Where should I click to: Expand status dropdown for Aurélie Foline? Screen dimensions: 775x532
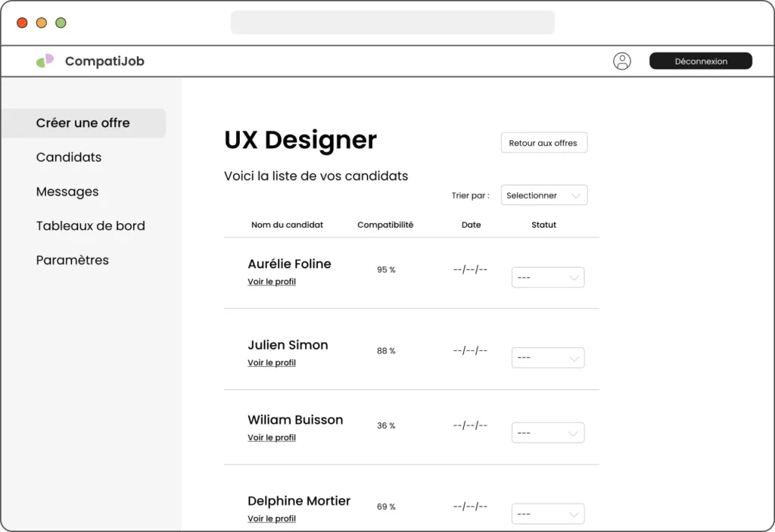[548, 278]
